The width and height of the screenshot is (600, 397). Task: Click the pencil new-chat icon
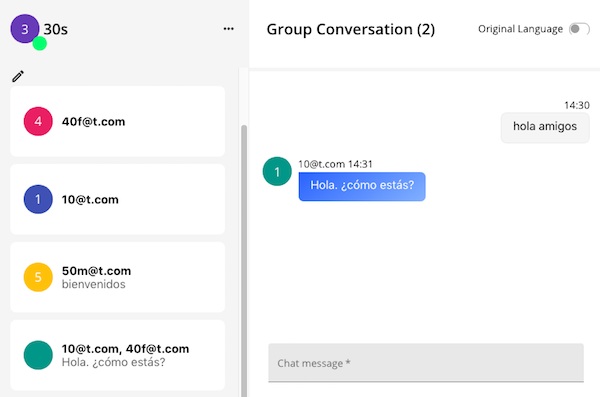(18, 76)
